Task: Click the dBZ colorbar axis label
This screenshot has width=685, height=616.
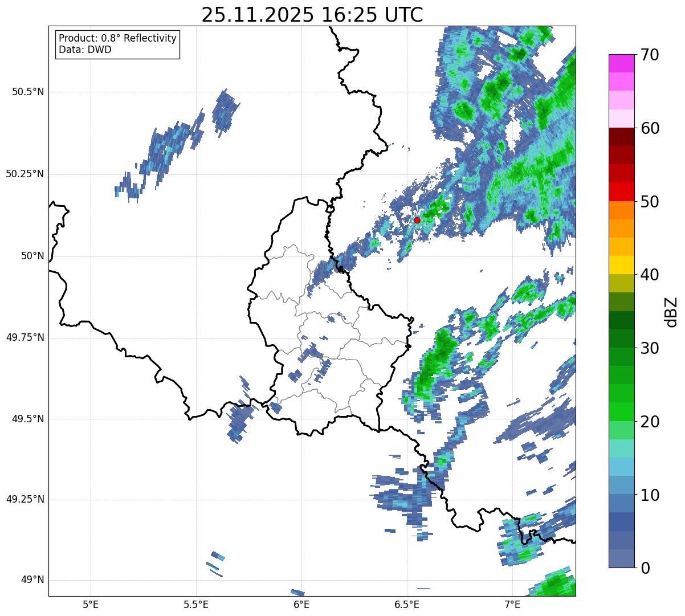Action: click(x=671, y=312)
